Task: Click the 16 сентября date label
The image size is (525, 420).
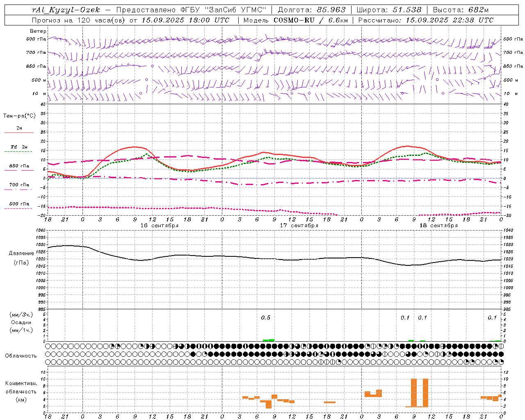Action: point(160,226)
